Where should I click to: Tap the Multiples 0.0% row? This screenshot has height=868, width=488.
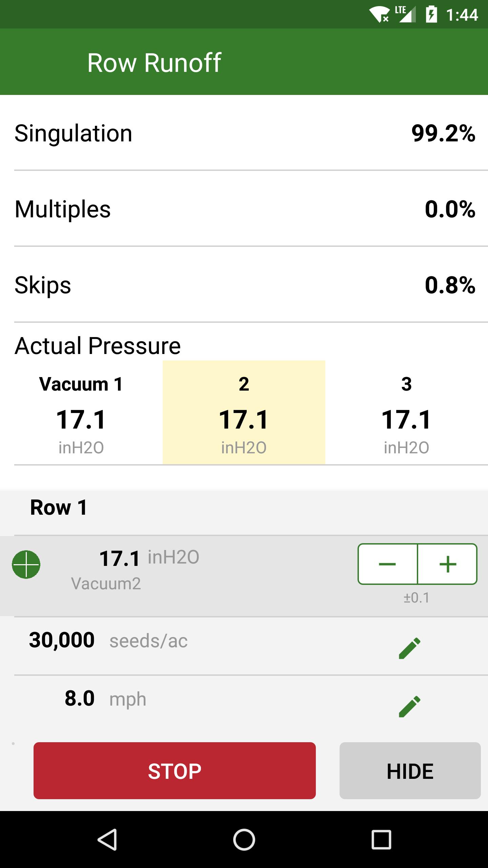tap(244, 209)
